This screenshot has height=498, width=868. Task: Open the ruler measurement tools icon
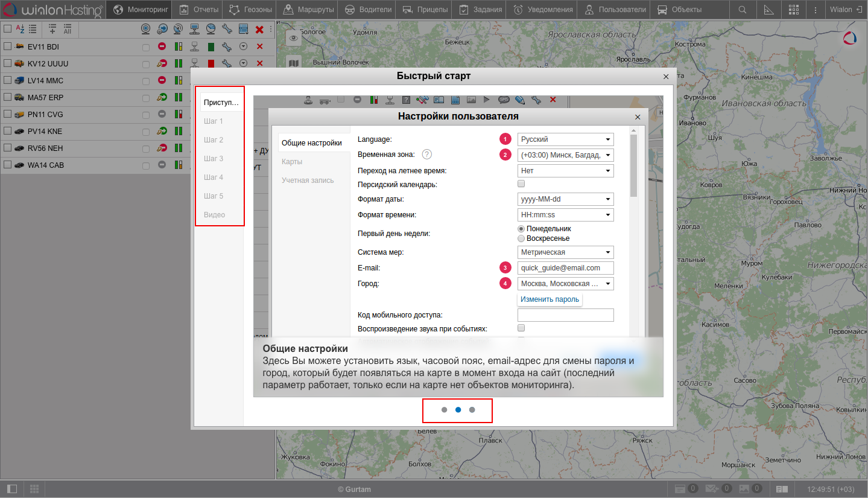768,10
